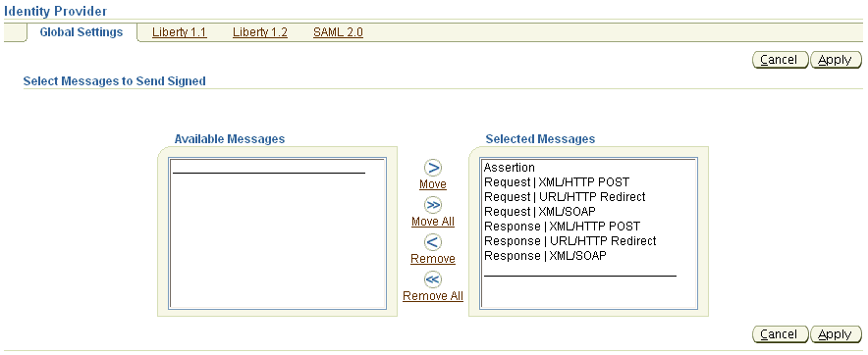Click the double-left-arrow Remove All icon

click(433, 279)
